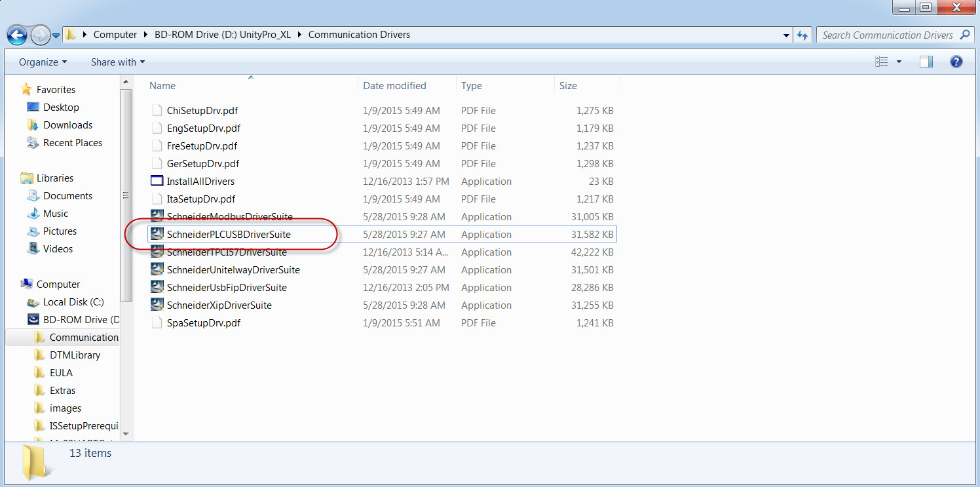Click the Refresh button beside address bar
This screenshot has width=980, height=487.
802,35
